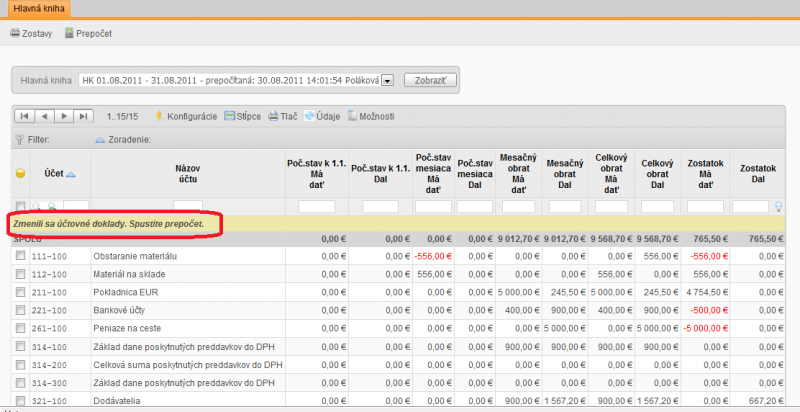Run the Prepočet recalculation
This screenshot has height=412, width=800.
pos(88,34)
